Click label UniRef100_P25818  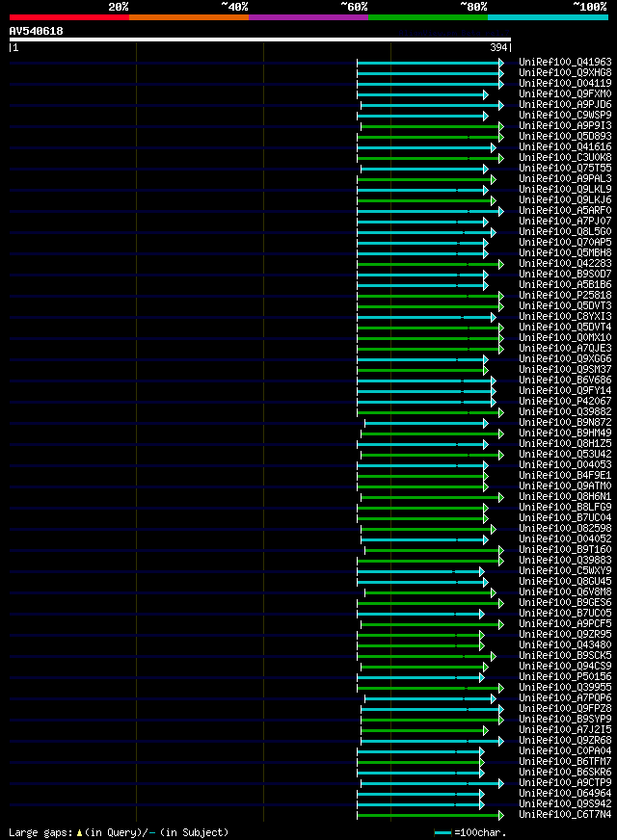point(565,295)
